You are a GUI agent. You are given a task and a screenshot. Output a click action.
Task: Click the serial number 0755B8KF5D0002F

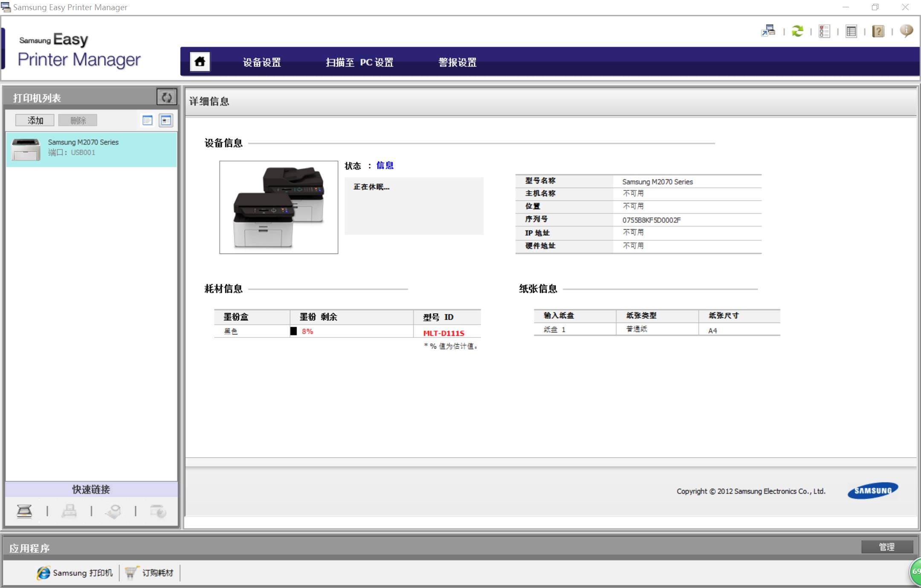pyautogui.click(x=652, y=220)
